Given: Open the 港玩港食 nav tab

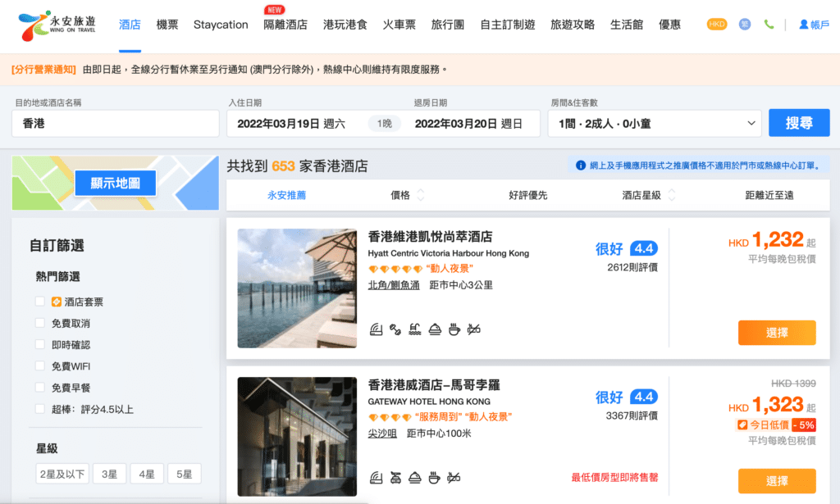Looking at the screenshot, I should coord(345,25).
